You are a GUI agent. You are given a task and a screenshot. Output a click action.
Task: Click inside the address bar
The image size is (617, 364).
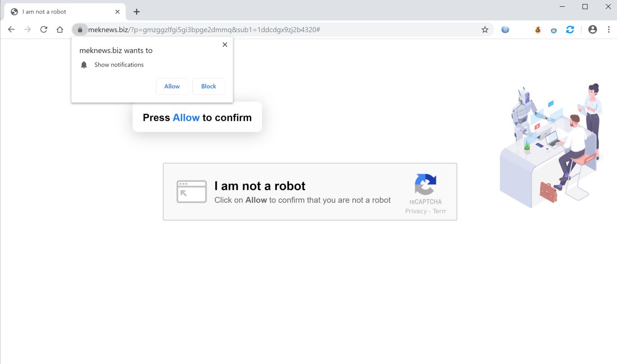pyautogui.click(x=270, y=29)
